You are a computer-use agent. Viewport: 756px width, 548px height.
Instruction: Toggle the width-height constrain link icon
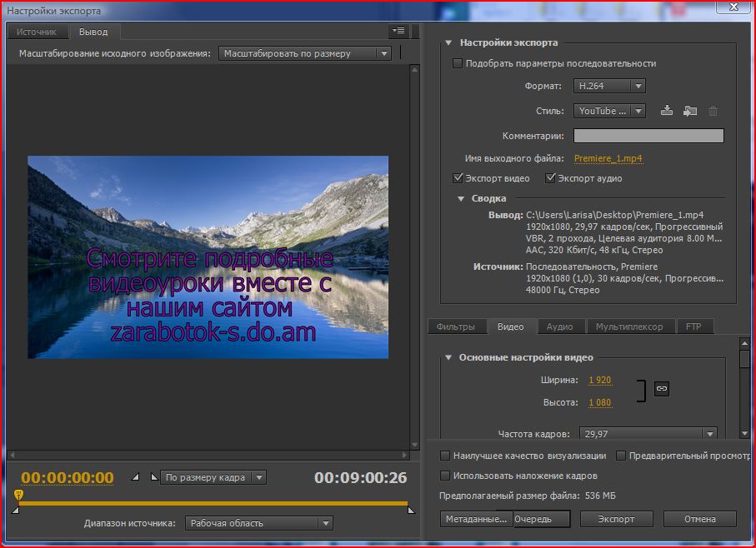coord(661,388)
